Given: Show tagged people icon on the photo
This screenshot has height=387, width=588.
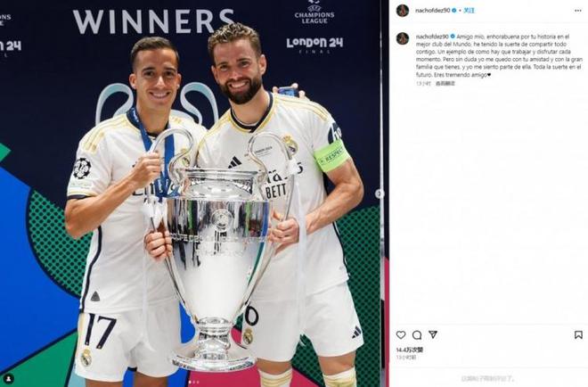Looking at the screenshot, I should [8, 378].
